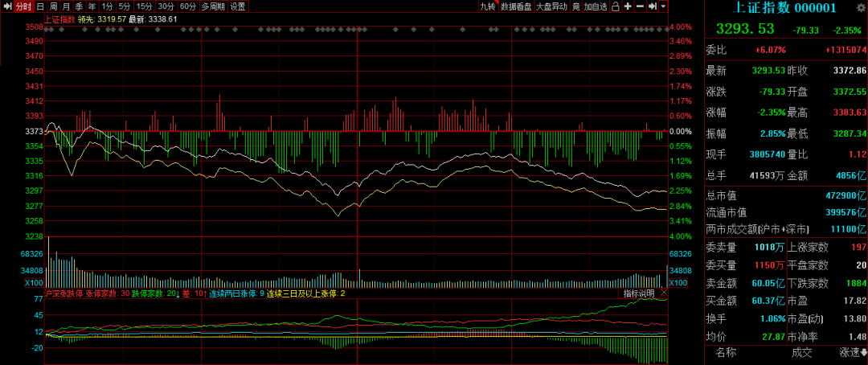Click the latest price 3293.53 header
Viewport: 868px width, 365px height.
coord(745,29)
